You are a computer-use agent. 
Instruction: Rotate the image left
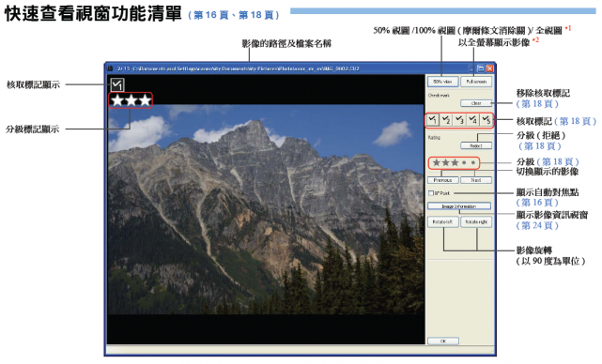[442, 222]
